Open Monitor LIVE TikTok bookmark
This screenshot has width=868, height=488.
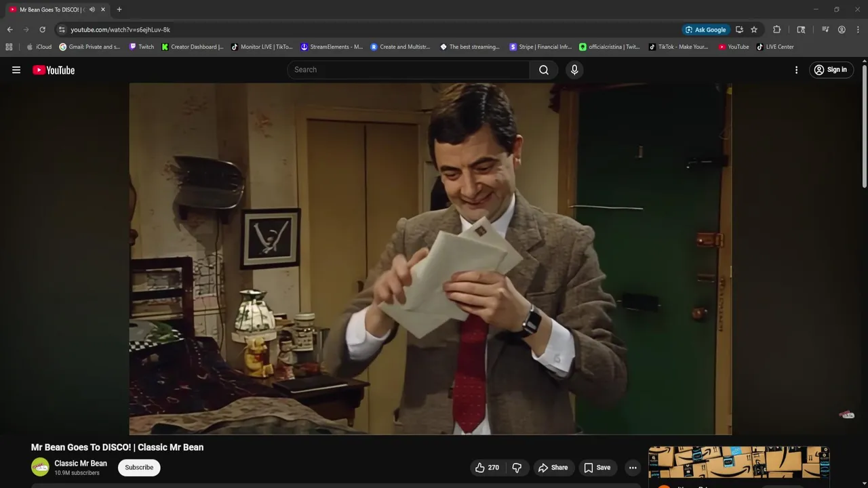pos(262,47)
